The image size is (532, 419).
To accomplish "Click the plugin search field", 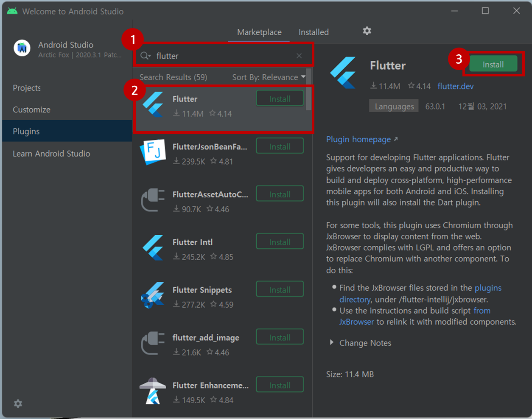I will tap(224, 56).
